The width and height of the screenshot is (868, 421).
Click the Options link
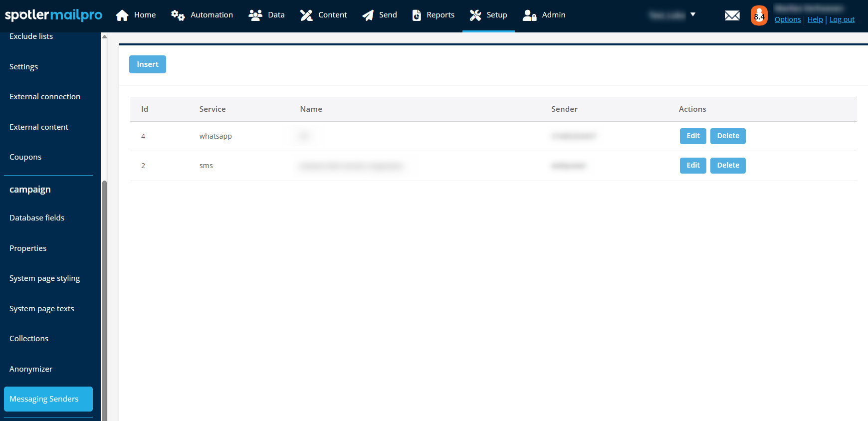[x=788, y=19]
